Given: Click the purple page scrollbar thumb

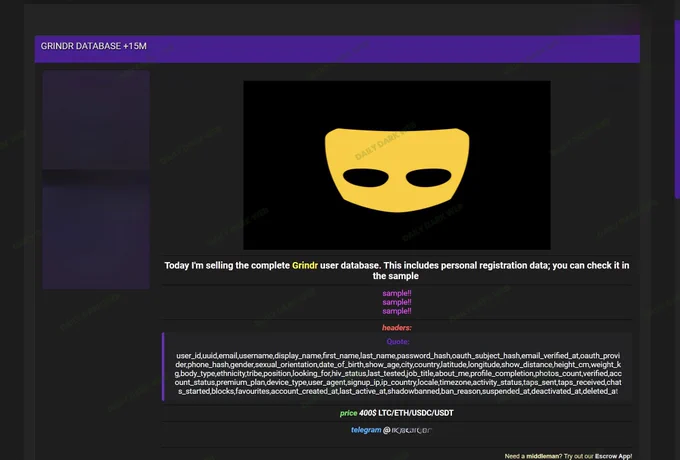Looking at the screenshot, I should [x=677, y=110].
